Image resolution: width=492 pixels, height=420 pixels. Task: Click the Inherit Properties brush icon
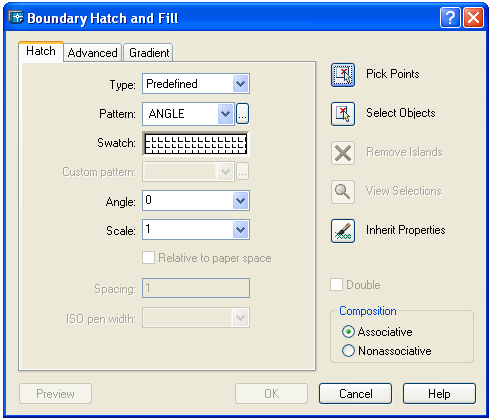click(x=343, y=231)
